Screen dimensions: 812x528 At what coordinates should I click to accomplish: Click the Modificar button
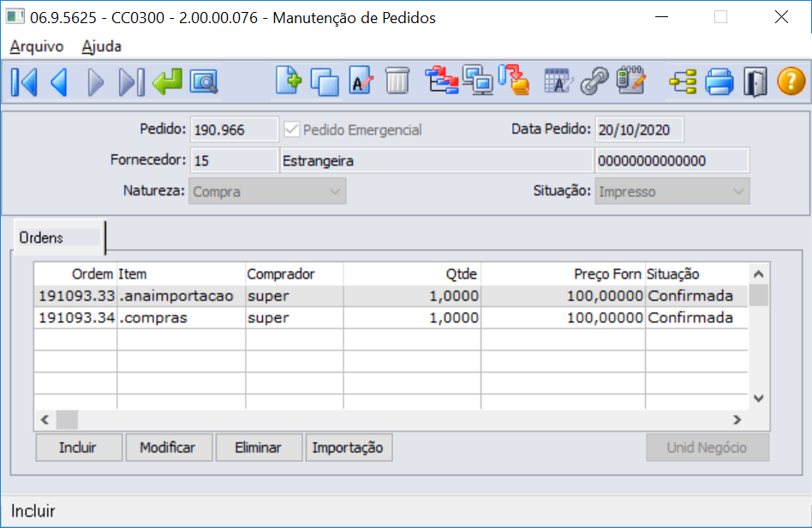point(169,447)
